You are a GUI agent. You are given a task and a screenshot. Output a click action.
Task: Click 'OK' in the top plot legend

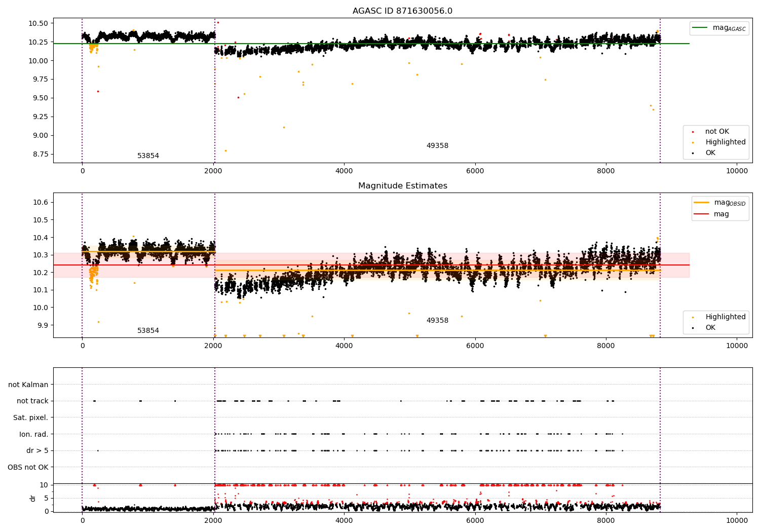pyautogui.click(x=710, y=153)
